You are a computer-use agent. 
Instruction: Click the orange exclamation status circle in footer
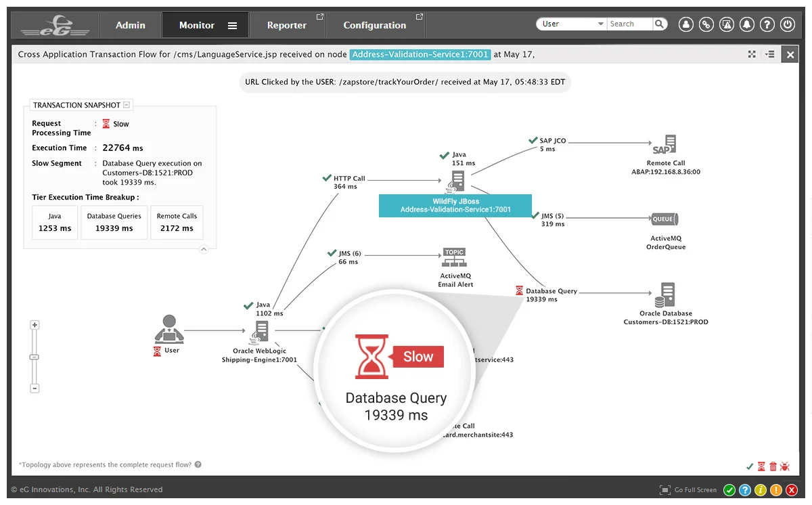(x=776, y=490)
